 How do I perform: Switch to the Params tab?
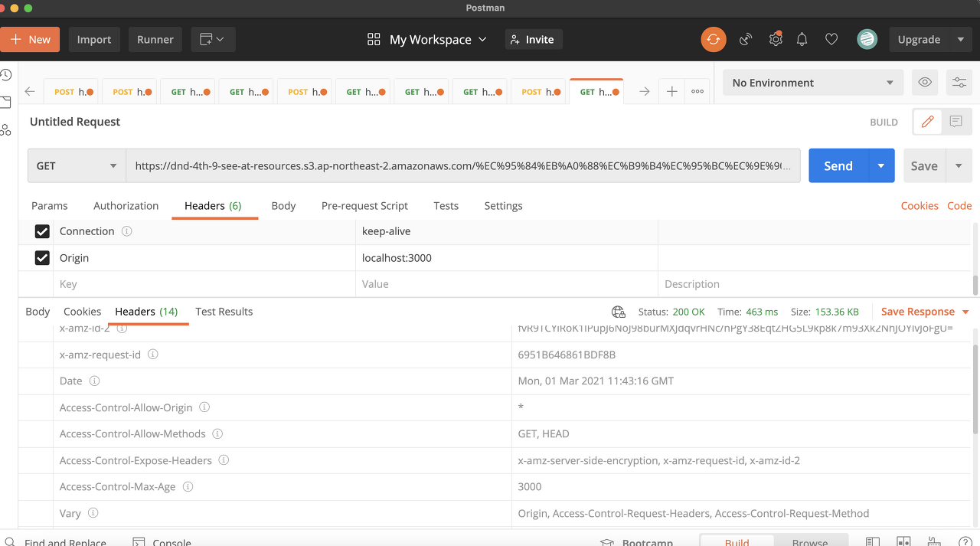49,206
